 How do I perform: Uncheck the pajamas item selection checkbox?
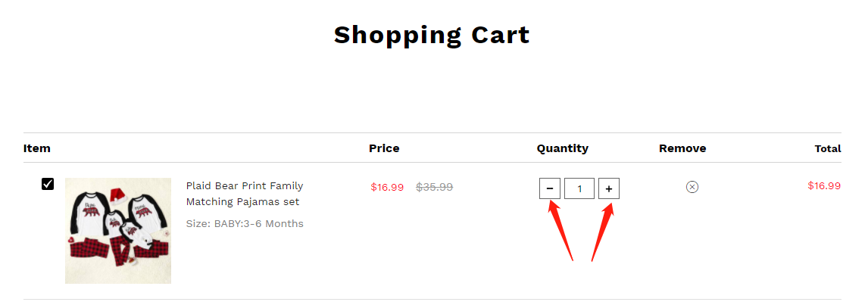click(48, 184)
